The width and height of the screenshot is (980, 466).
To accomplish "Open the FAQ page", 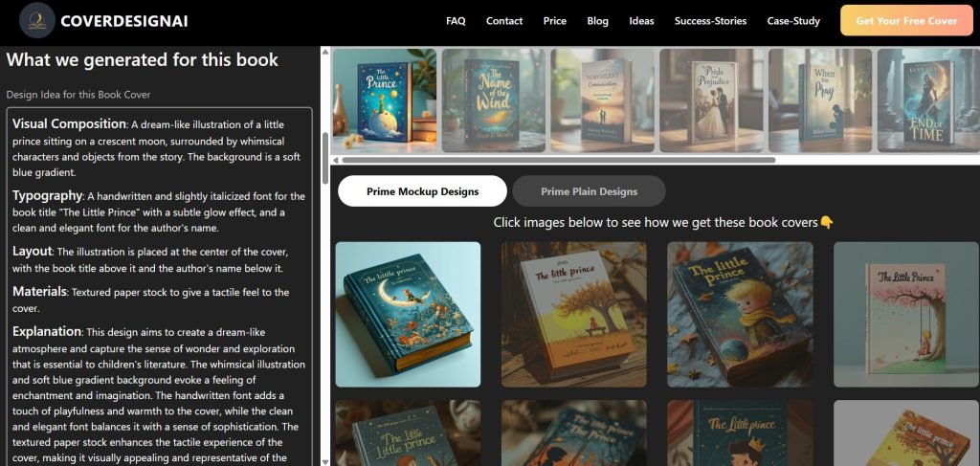I will (x=456, y=21).
